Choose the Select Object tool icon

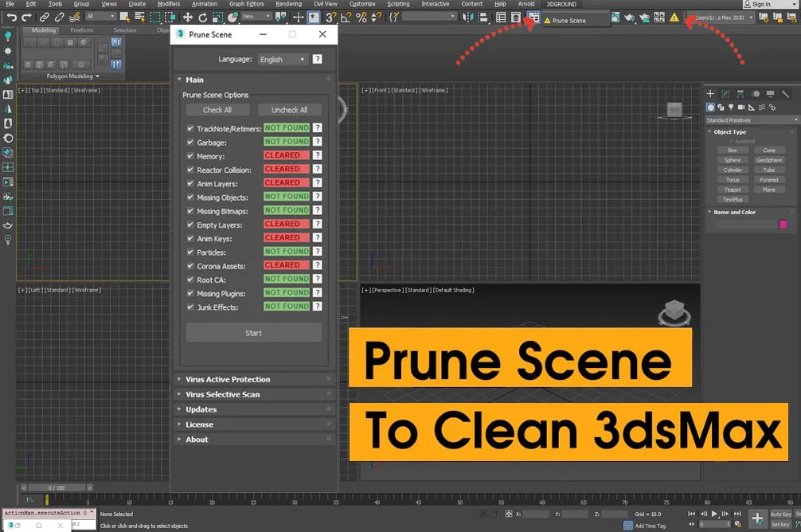124,18
